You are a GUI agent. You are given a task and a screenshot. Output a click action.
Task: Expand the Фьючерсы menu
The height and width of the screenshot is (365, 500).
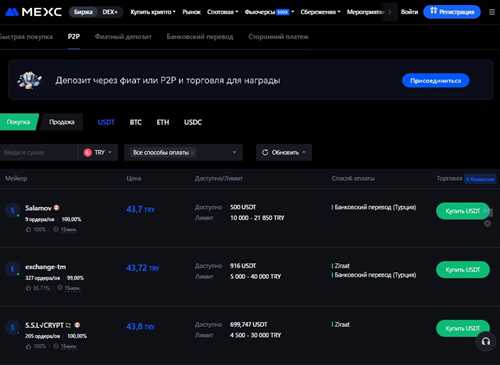click(269, 12)
